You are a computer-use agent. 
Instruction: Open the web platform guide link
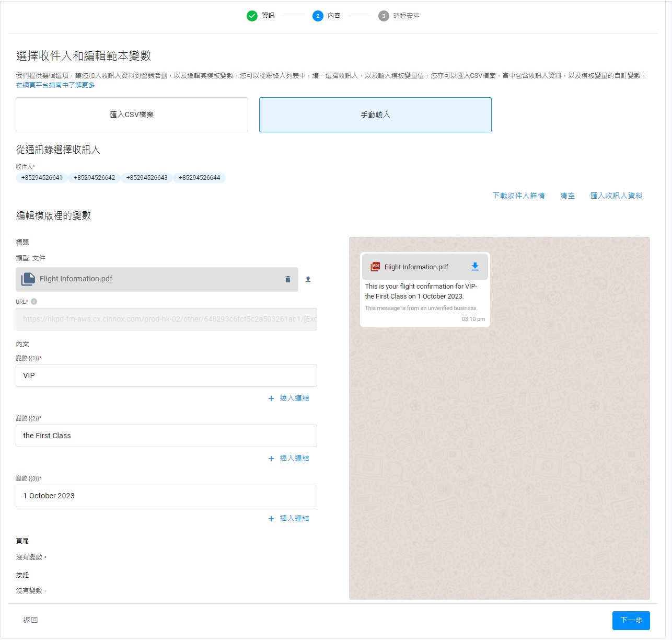coord(55,85)
